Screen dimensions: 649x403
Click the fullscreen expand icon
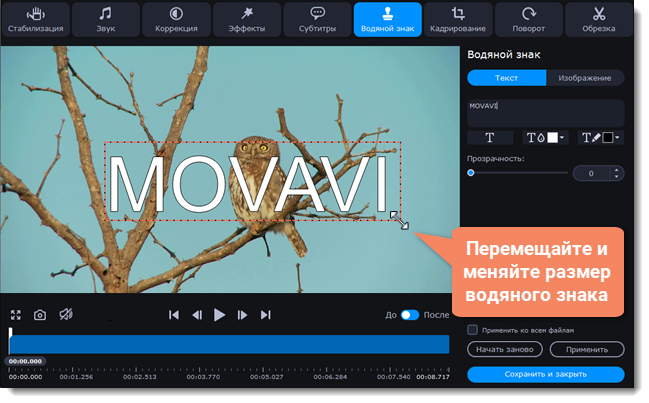click(x=16, y=315)
